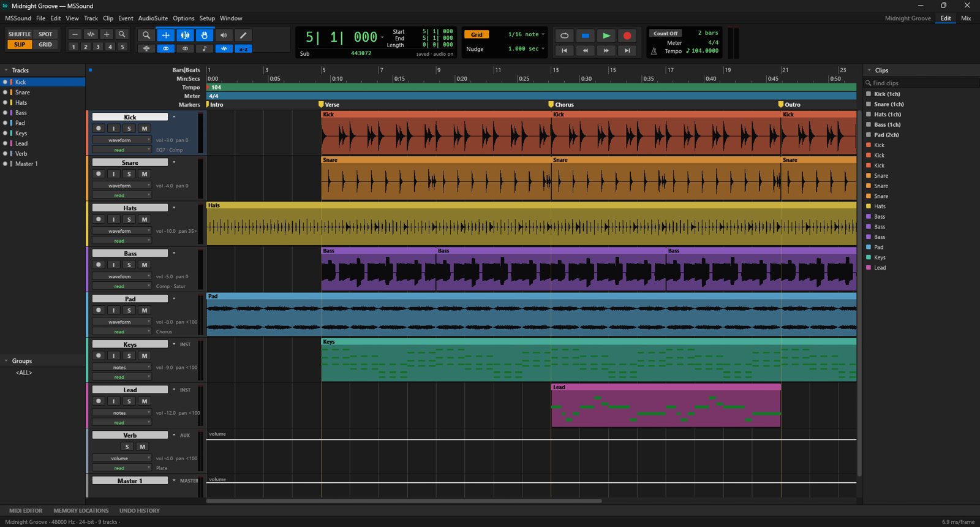Switch to the Mix window tab

pos(966,18)
